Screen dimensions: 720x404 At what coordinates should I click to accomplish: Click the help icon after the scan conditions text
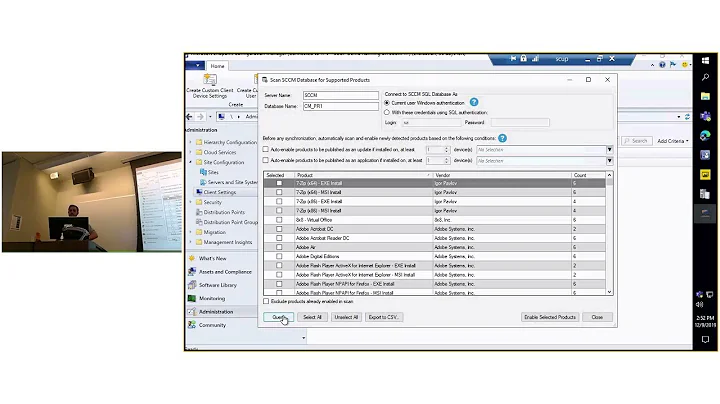(x=502, y=138)
